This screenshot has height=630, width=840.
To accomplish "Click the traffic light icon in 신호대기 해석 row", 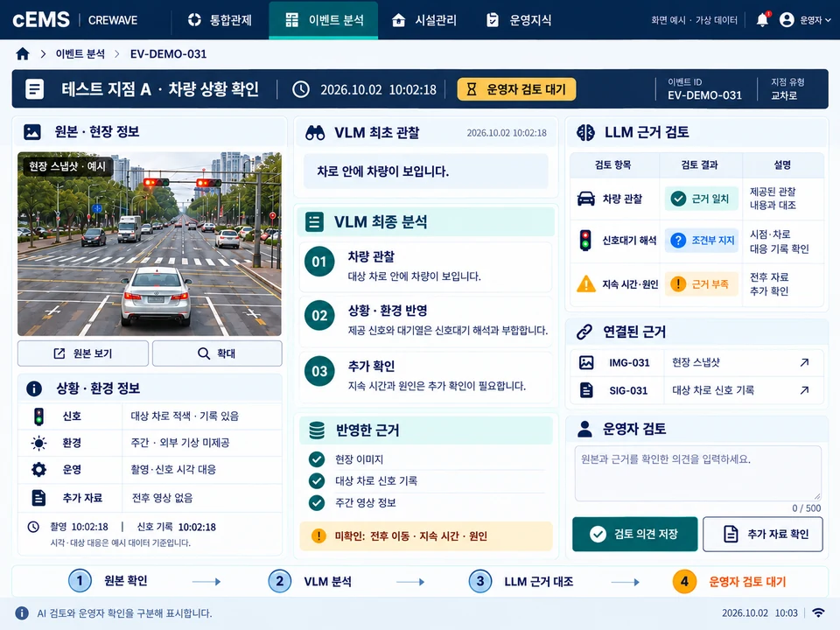I will pyautogui.click(x=585, y=241).
